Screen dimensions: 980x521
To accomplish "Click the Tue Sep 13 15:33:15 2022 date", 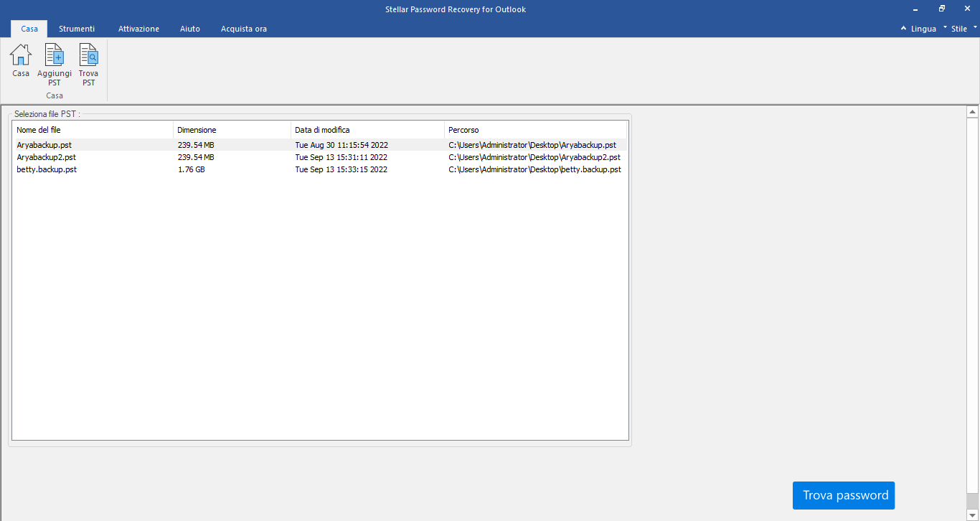I will coord(341,169).
